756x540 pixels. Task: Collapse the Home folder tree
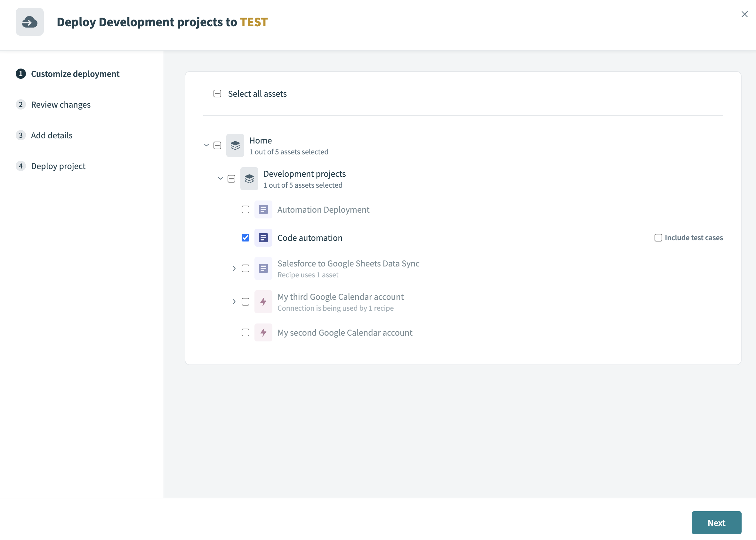pos(206,145)
